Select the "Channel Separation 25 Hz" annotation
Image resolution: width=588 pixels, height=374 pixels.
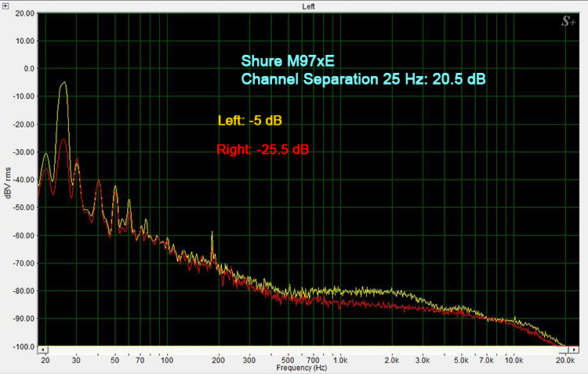[365, 79]
